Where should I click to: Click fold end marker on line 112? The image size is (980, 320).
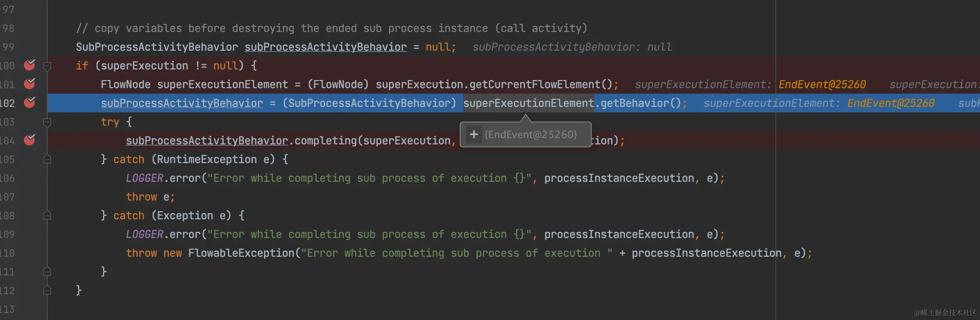pyautogui.click(x=47, y=290)
